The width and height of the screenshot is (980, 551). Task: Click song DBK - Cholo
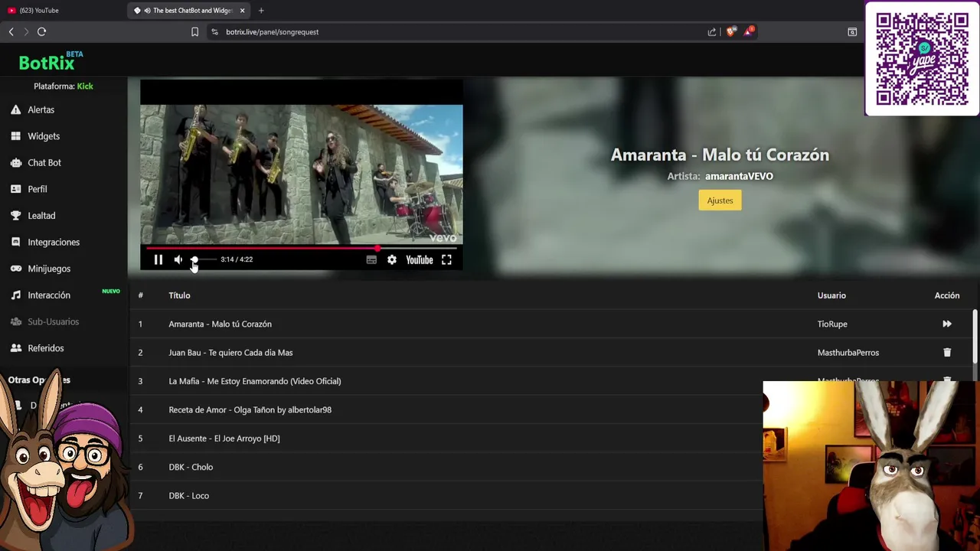click(x=191, y=467)
